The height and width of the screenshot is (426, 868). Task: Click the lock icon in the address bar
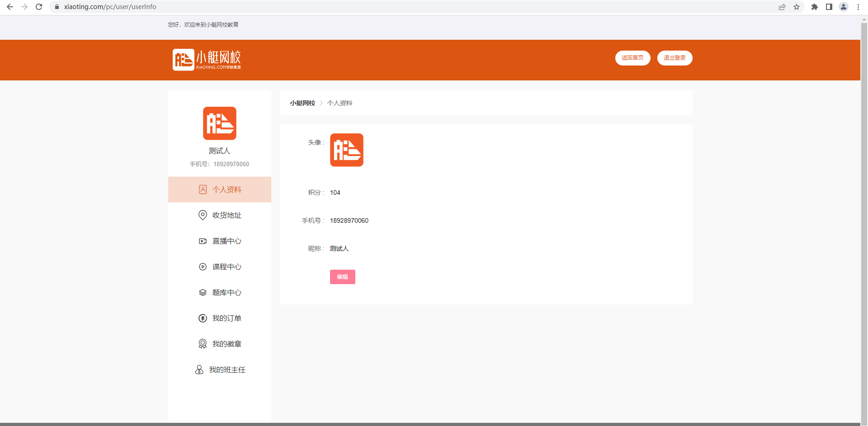click(x=57, y=7)
